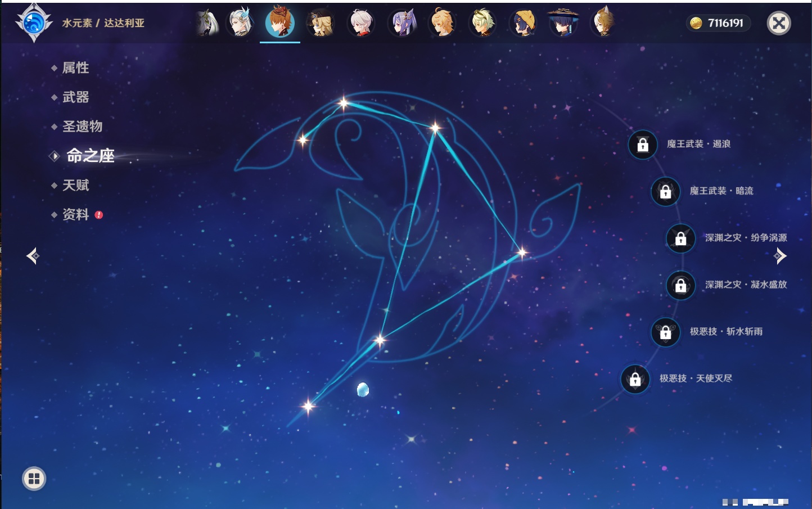Close the character screen with the X button
The height and width of the screenshot is (509, 812).
click(779, 23)
